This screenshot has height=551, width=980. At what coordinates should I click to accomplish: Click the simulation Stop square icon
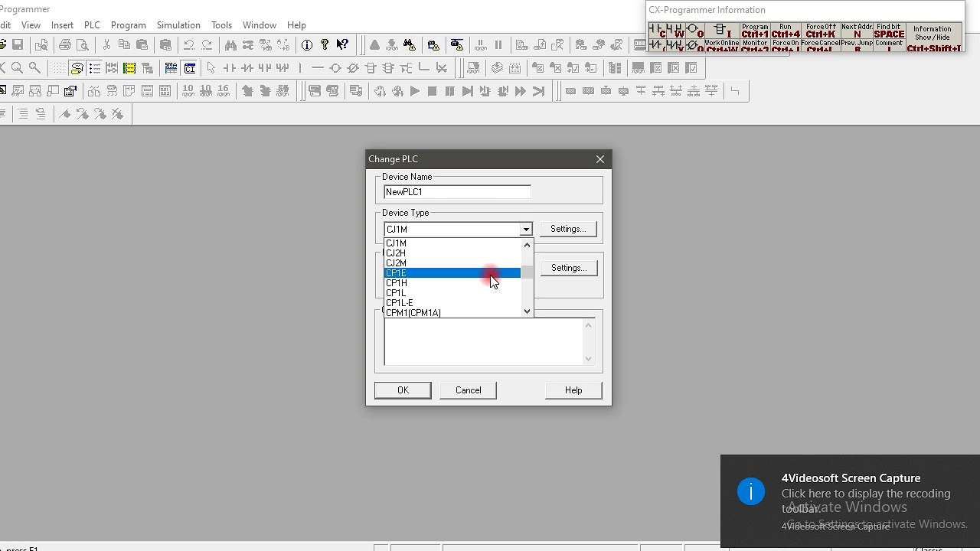[x=433, y=91]
